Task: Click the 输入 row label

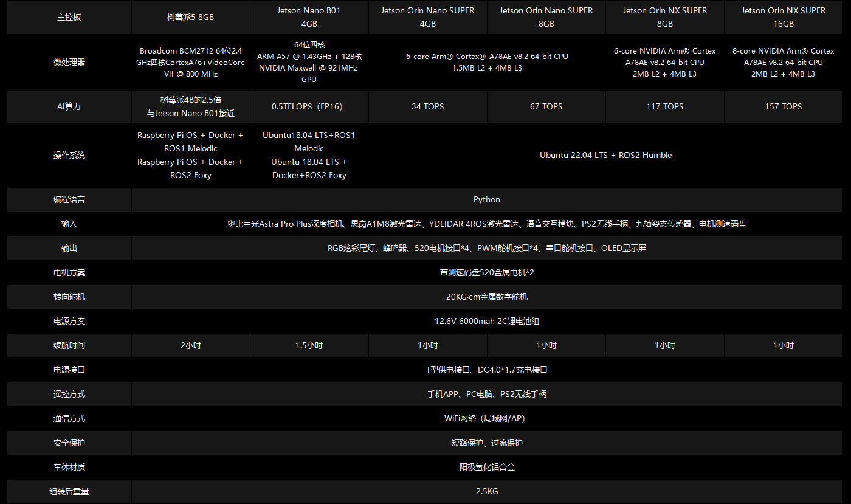Action: [x=69, y=224]
